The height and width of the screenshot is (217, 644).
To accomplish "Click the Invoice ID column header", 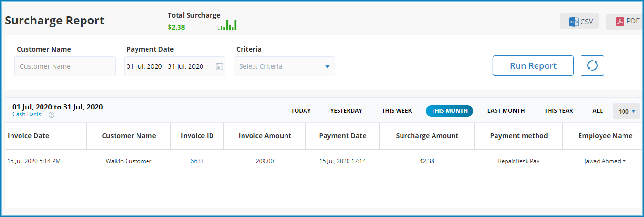I will pyautogui.click(x=197, y=136).
